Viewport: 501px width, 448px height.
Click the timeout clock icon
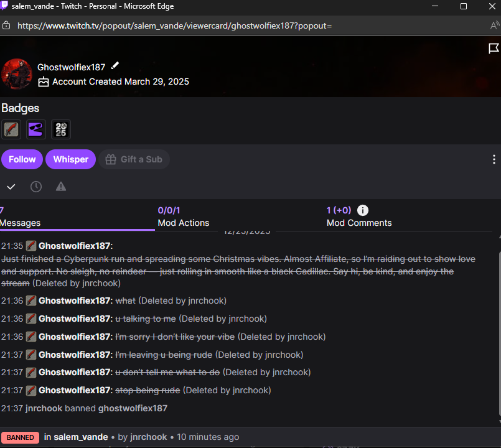pos(36,187)
